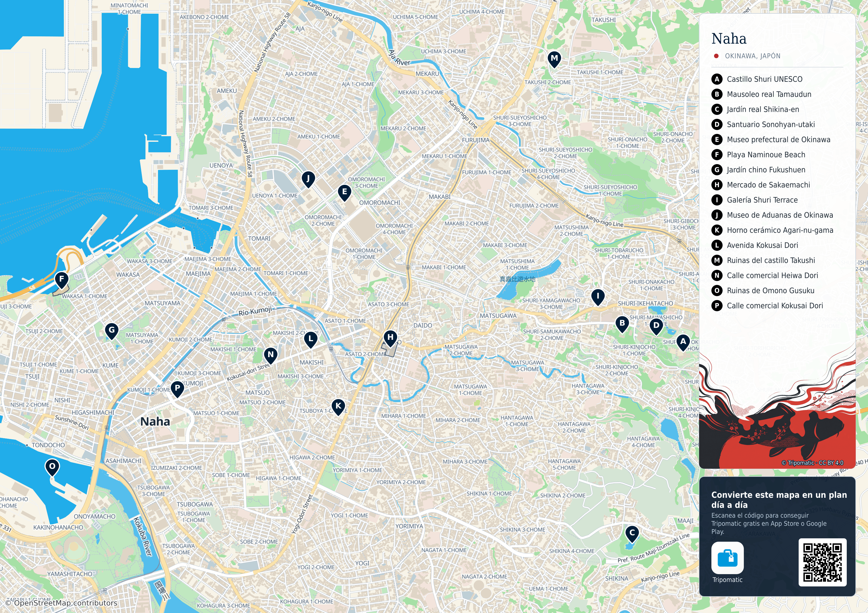This screenshot has height=613, width=868.
Task: Select 'Santuario Sonohyan-utaki' in the list
Action: [763, 124]
